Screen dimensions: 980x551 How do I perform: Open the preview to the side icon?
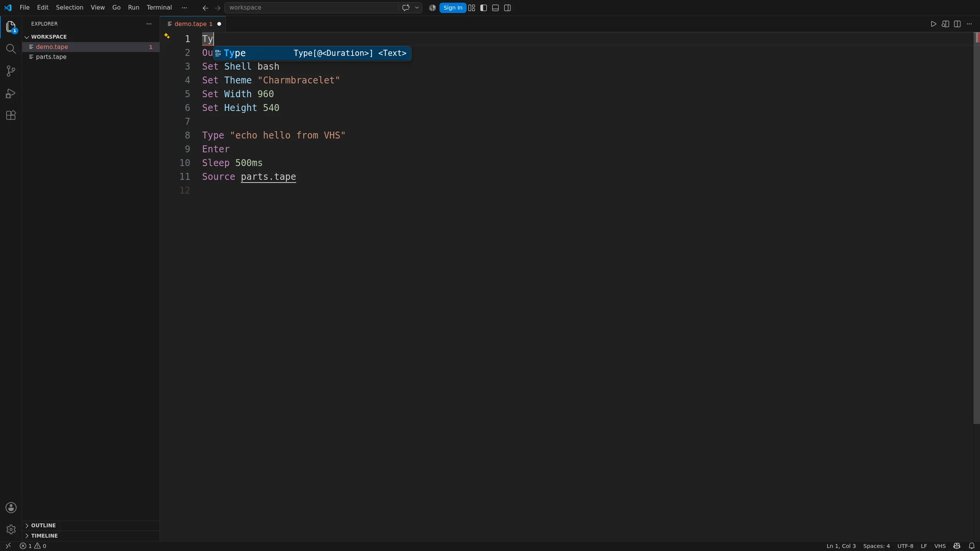pyautogui.click(x=945, y=24)
